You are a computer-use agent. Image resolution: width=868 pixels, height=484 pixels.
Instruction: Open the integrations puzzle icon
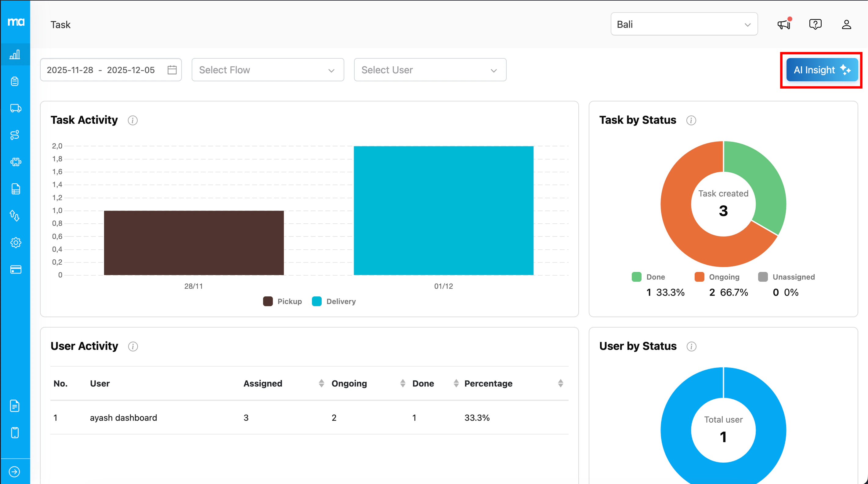click(x=15, y=162)
